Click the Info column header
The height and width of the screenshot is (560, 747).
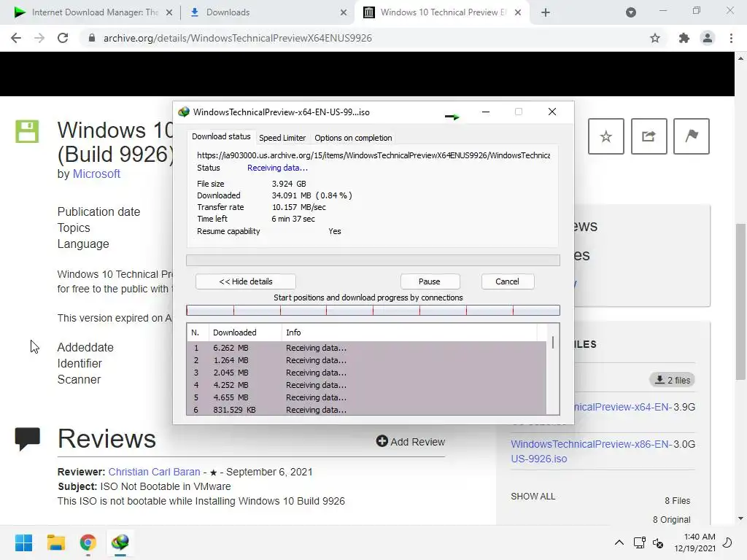click(x=410, y=332)
